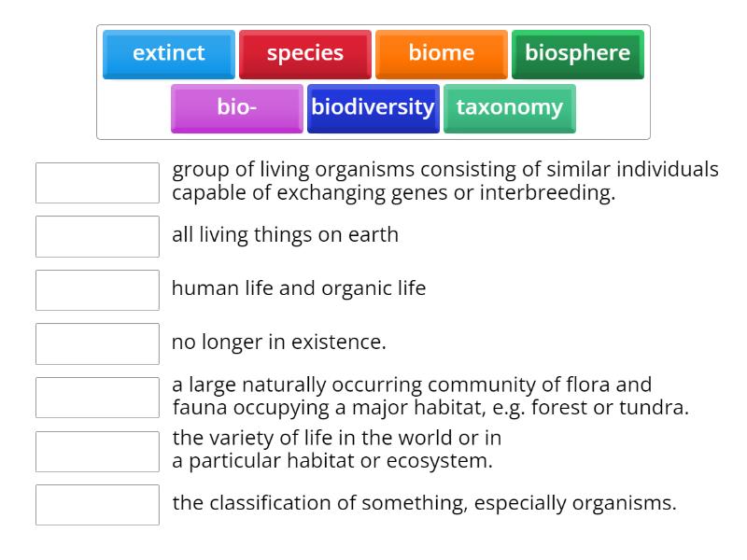This screenshot has height=560, width=747.
Task: Click the box next to the classification definition
Action: [x=97, y=504]
